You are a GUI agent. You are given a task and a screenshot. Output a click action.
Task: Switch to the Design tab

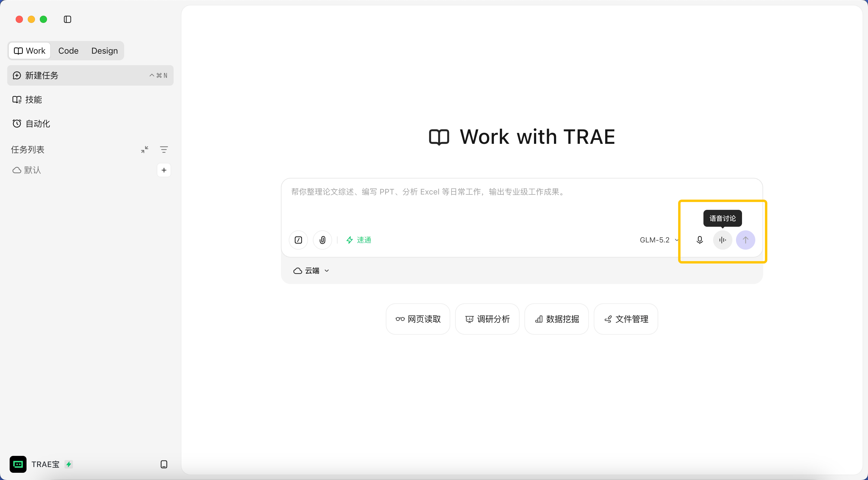[105, 51]
